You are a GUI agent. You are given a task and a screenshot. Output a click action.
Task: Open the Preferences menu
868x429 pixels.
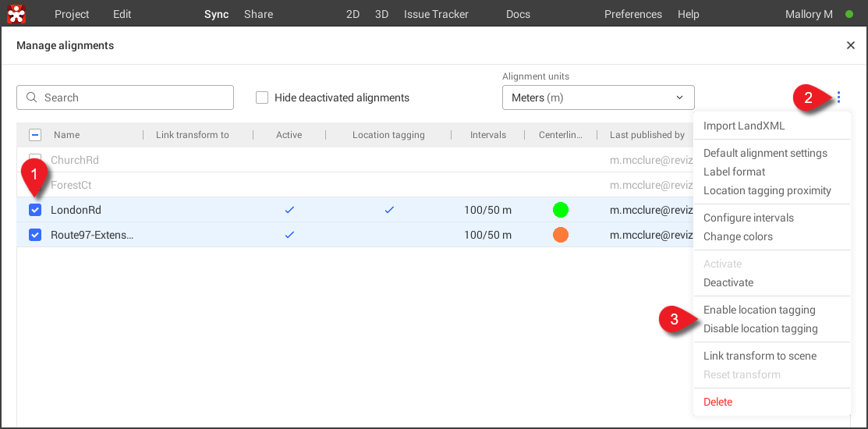(632, 14)
